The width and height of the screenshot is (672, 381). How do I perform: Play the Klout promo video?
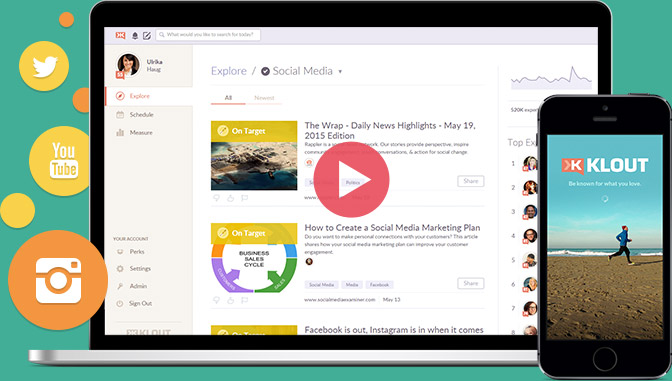click(351, 180)
